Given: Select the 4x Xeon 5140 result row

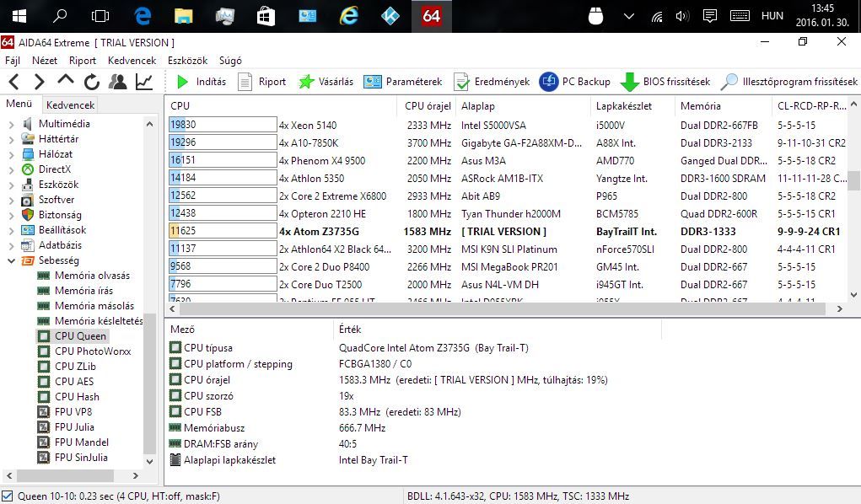Looking at the screenshot, I should click(508, 126).
